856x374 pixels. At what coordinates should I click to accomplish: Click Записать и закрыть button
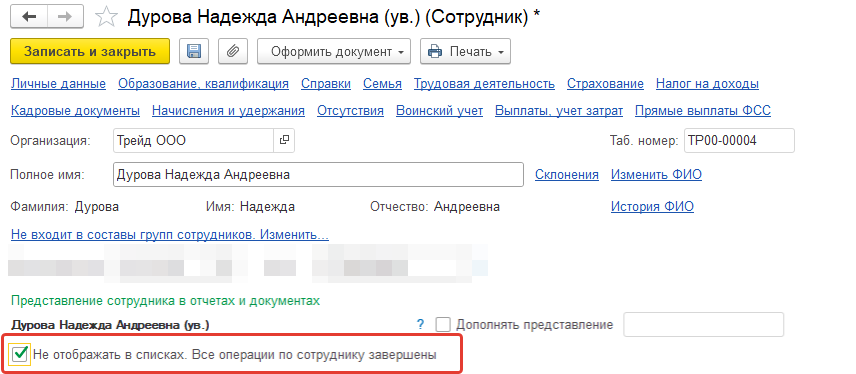coord(90,51)
